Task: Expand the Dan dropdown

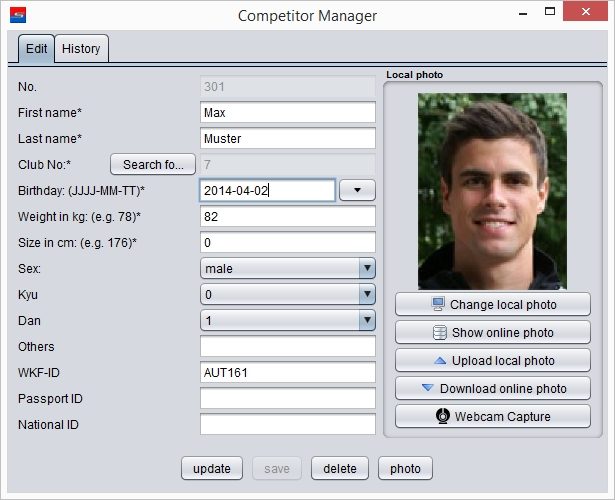Action: 287,320
